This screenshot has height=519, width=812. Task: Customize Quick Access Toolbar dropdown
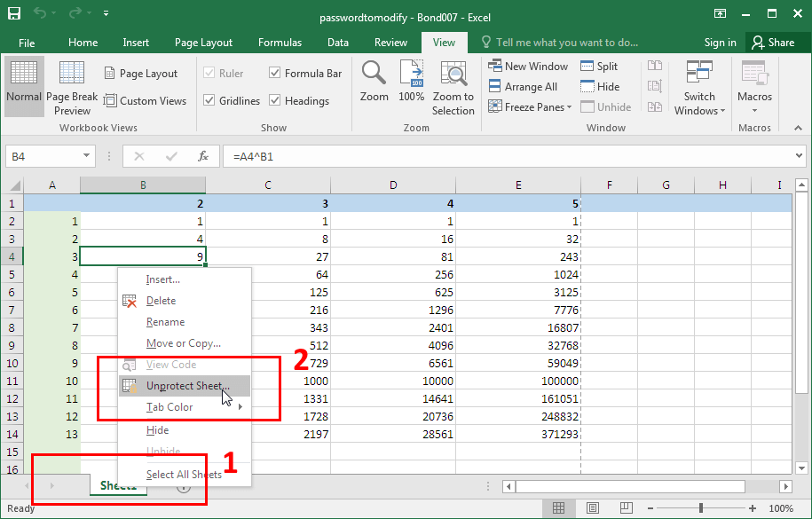tap(106, 13)
